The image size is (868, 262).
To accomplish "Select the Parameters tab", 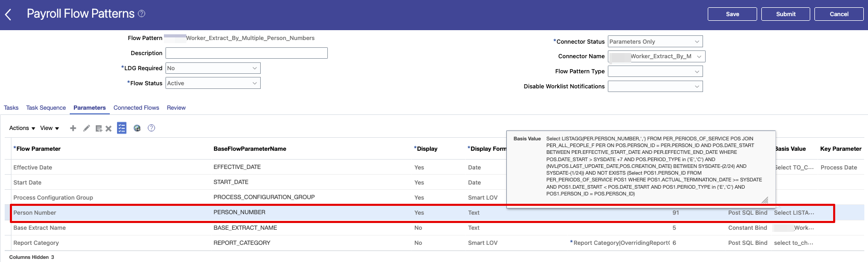I will point(90,108).
